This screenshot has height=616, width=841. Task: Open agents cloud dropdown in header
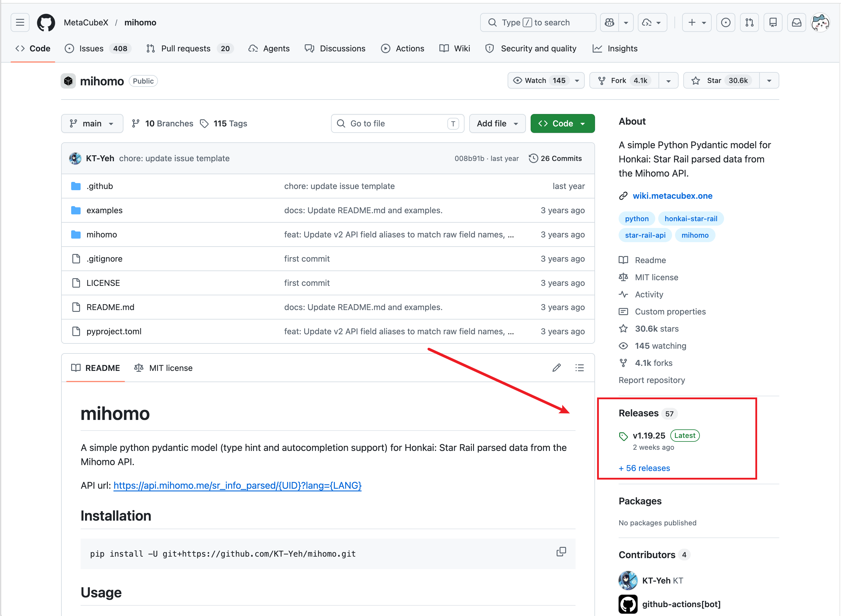[652, 22]
